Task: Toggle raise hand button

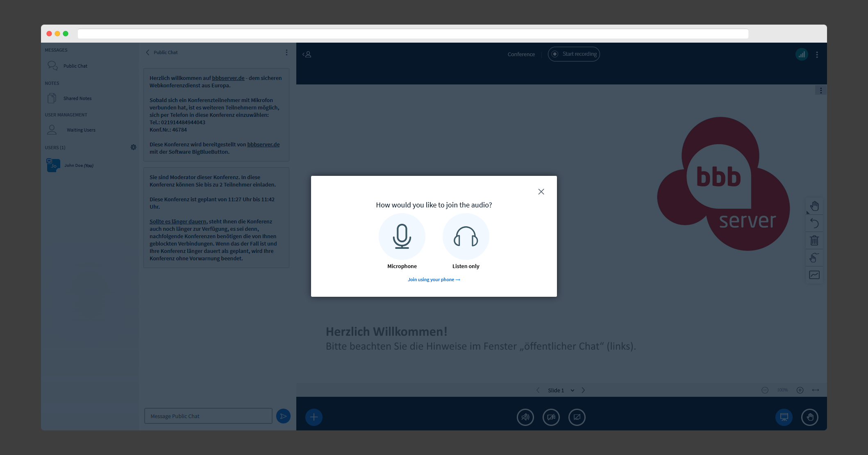Action: coord(810,417)
